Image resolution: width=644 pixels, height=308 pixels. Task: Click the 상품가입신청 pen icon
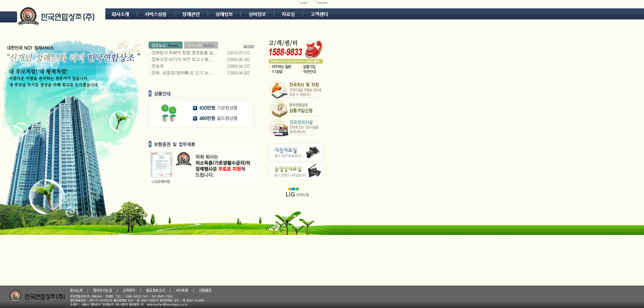(x=278, y=109)
